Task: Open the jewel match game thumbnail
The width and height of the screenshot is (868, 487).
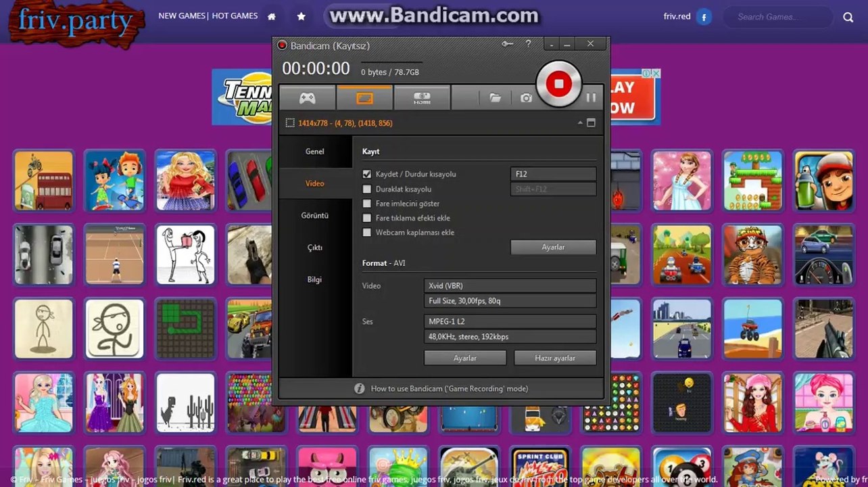Action: (611, 402)
